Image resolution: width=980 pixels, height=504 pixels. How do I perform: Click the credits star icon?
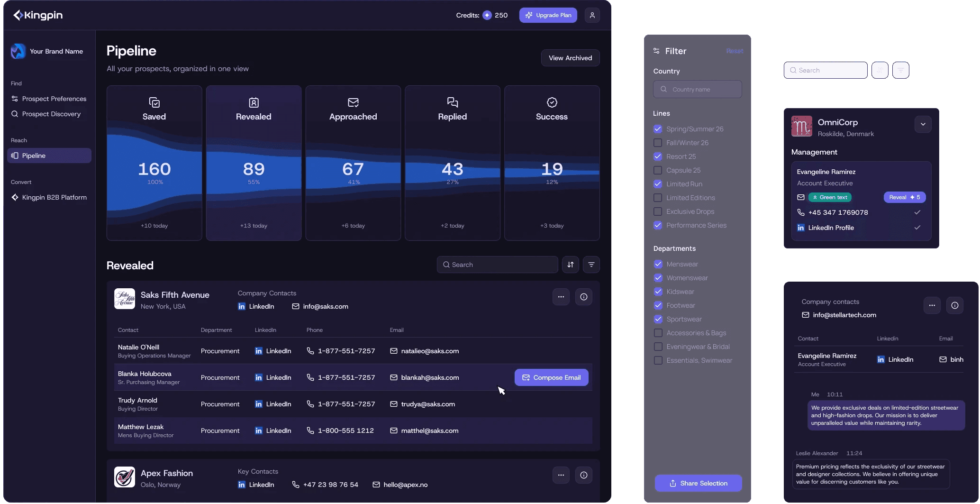coord(487,15)
